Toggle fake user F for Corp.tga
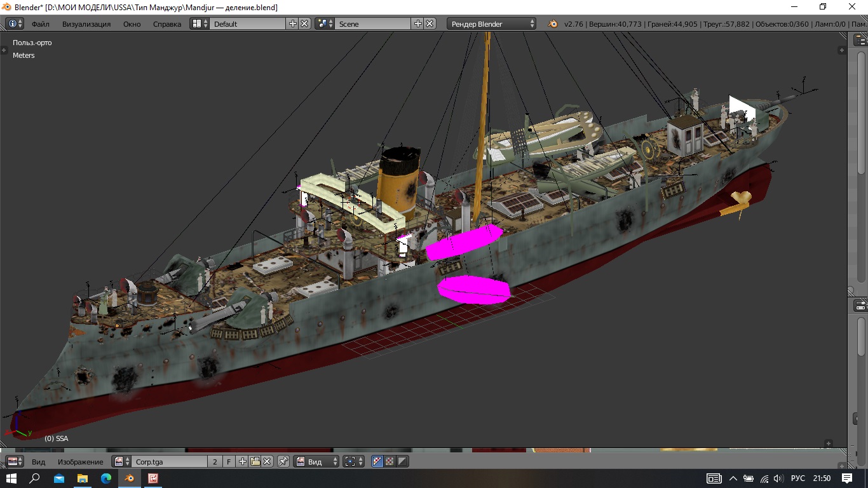Screen dimensions: 868x488 229,462
